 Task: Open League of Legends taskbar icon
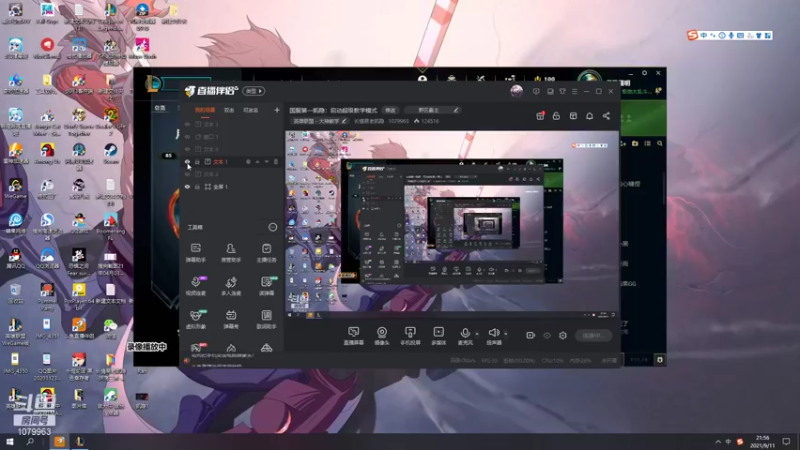click(80, 442)
